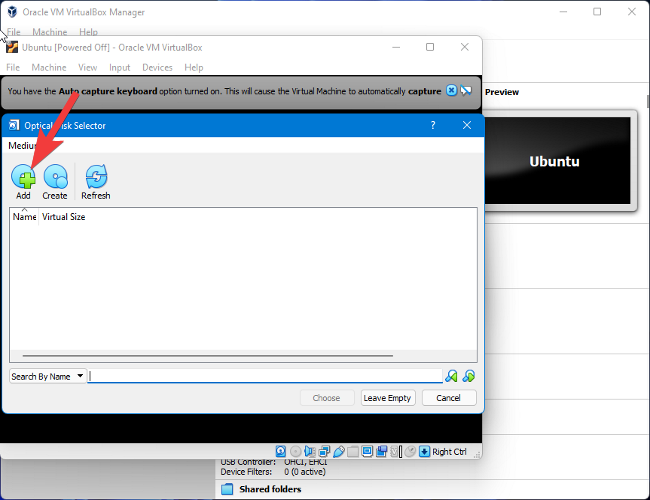Click the mouse integration status icon
This screenshot has height=500, width=650.
point(410,451)
